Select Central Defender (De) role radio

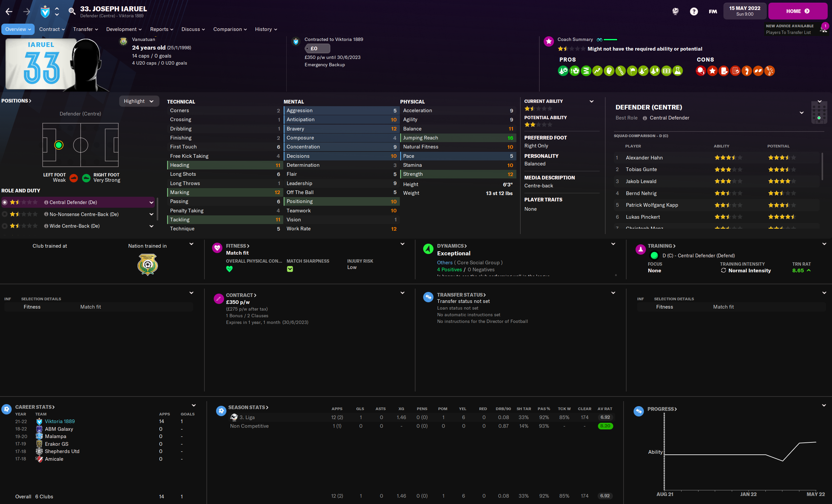[5, 202]
